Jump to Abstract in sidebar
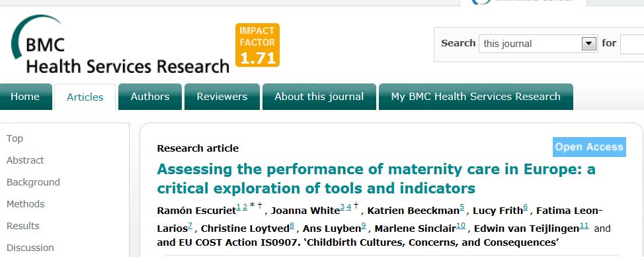 [x=25, y=160]
